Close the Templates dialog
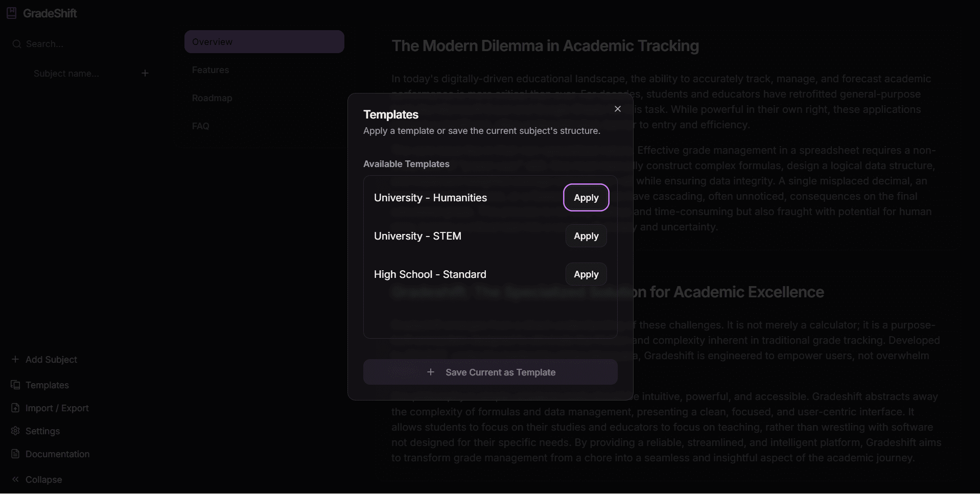980x494 pixels. [x=618, y=109]
